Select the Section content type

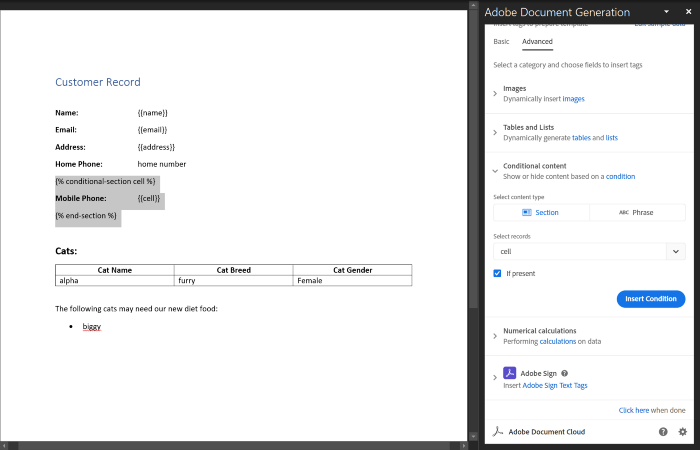point(541,212)
